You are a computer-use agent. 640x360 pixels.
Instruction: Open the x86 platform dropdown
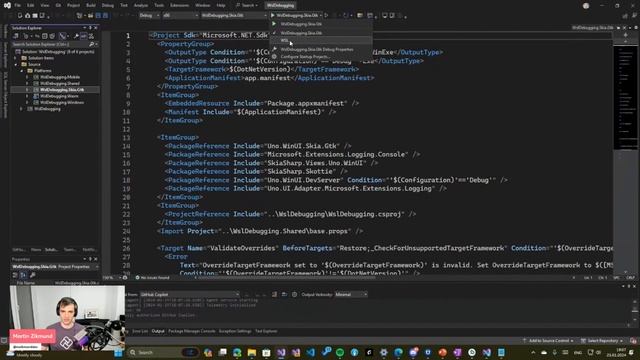180,16
